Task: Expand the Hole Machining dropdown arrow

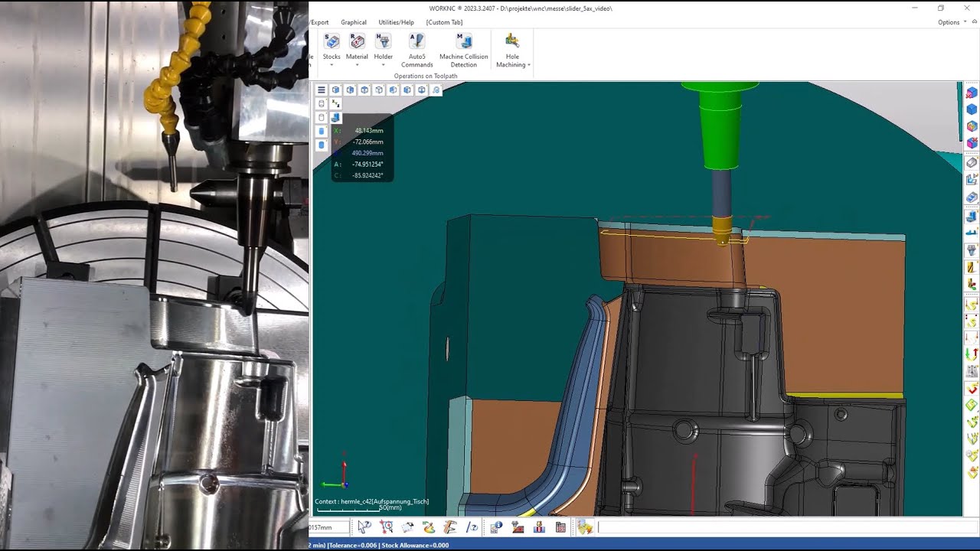Action: click(528, 65)
